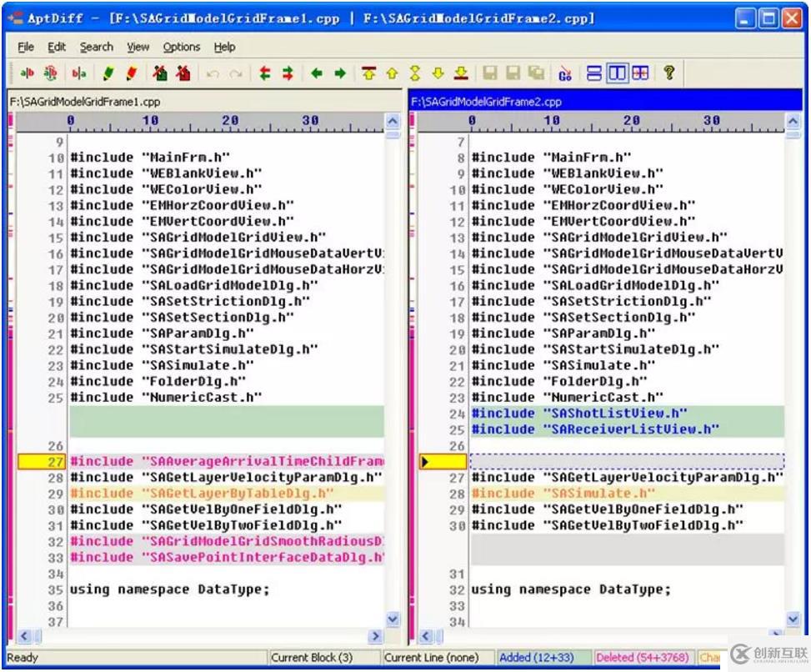Click the swap sides b|a toolbar icon
The height and width of the screenshot is (672, 811).
point(78,73)
